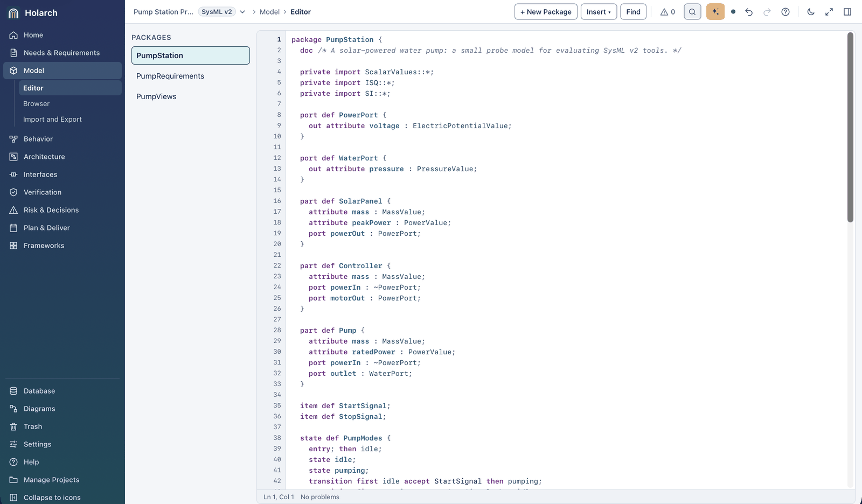Open the Diagrams page
This screenshot has width=862, height=504.
coord(62,409)
